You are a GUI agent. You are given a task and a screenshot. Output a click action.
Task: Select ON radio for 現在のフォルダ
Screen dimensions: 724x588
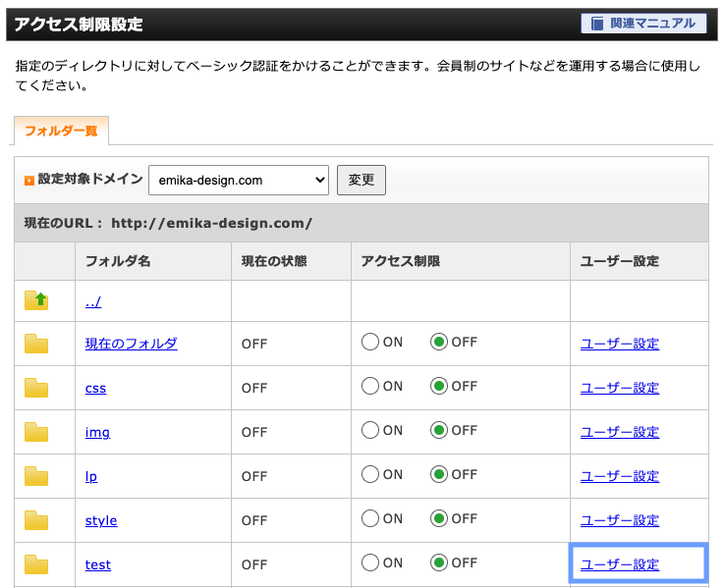point(370,342)
